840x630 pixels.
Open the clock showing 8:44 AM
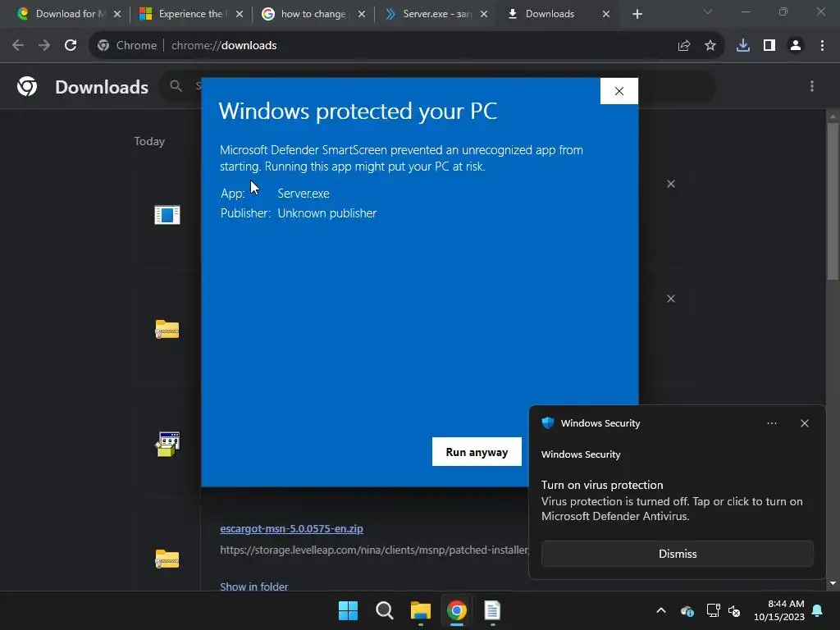click(x=779, y=610)
